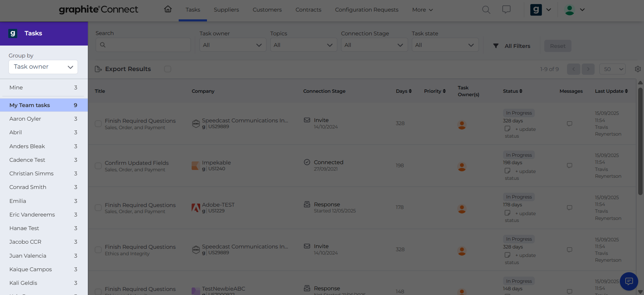Check the Speedcast Ethics and Integrity task
Image resolution: width=644 pixels, height=295 pixels.
tap(98, 250)
